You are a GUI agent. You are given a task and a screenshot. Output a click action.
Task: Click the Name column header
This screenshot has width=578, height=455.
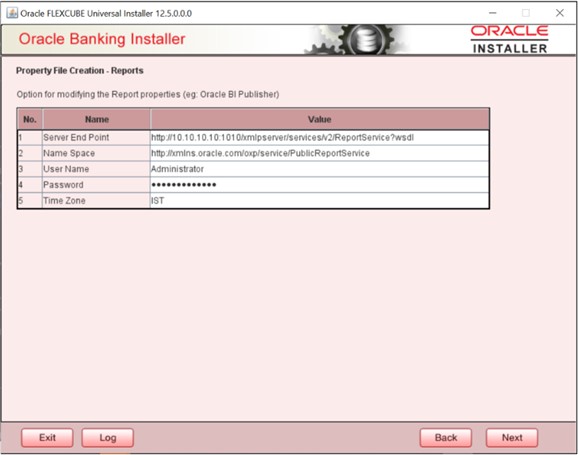tap(96, 119)
